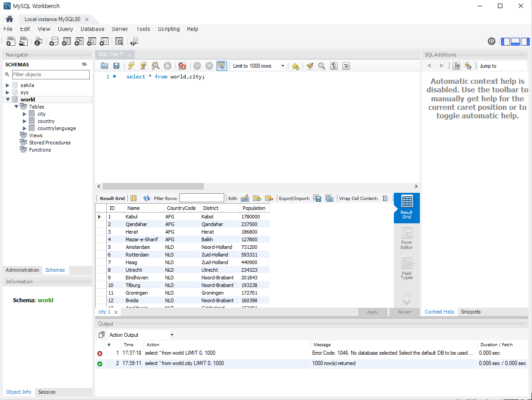Image resolution: width=532 pixels, height=400 pixels.
Task: Insert a new row in result grid
Action: (257, 198)
